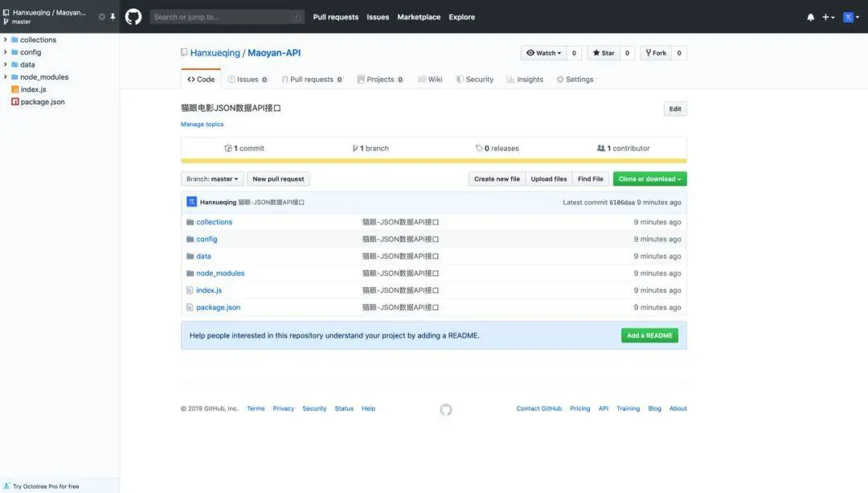
Task: Open Privacy footer link
Action: pos(284,409)
